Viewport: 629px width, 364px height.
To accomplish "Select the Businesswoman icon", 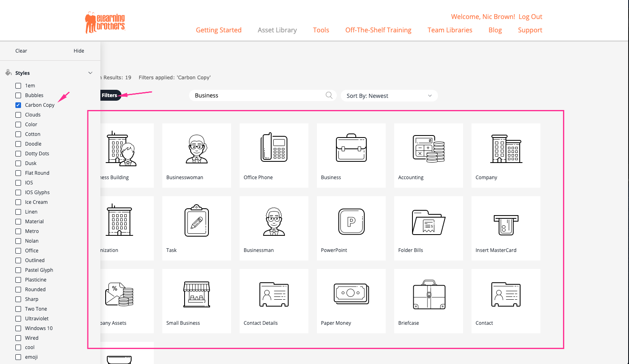I will [x=197, y=149].
